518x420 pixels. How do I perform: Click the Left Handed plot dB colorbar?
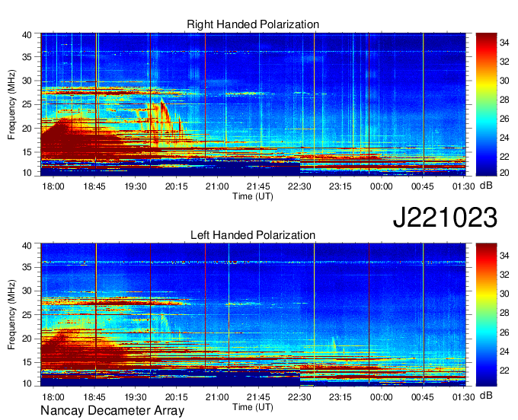[x=486, y=315]
